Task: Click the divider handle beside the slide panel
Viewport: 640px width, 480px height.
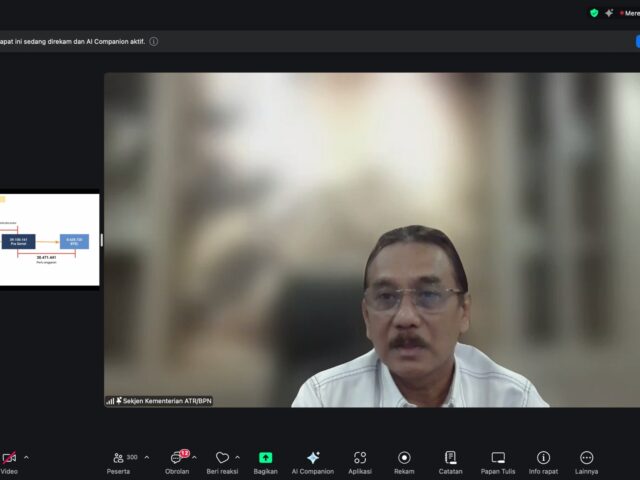Action: click(102, 240)
